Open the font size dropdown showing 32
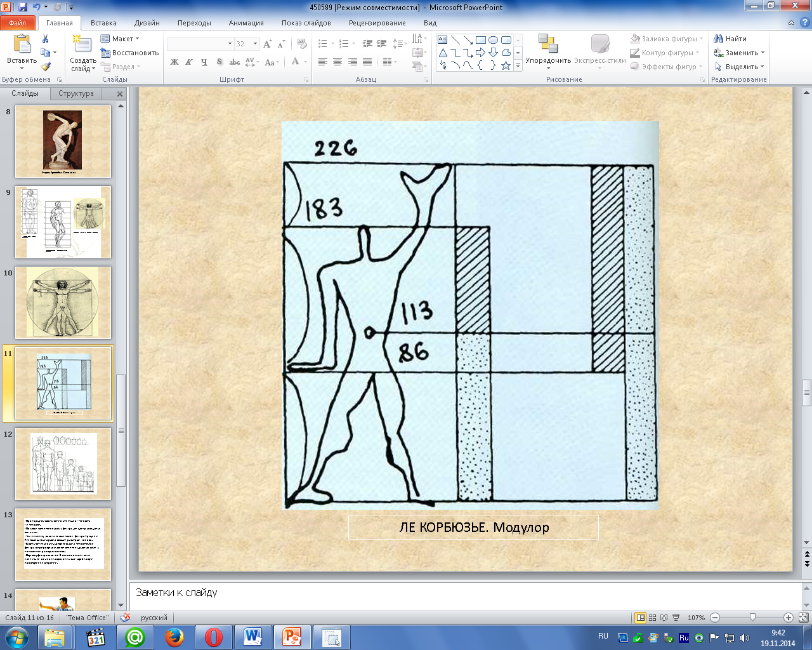Image resolution: width=812 pixels, height=650 pixels. (x=255, y=44)
